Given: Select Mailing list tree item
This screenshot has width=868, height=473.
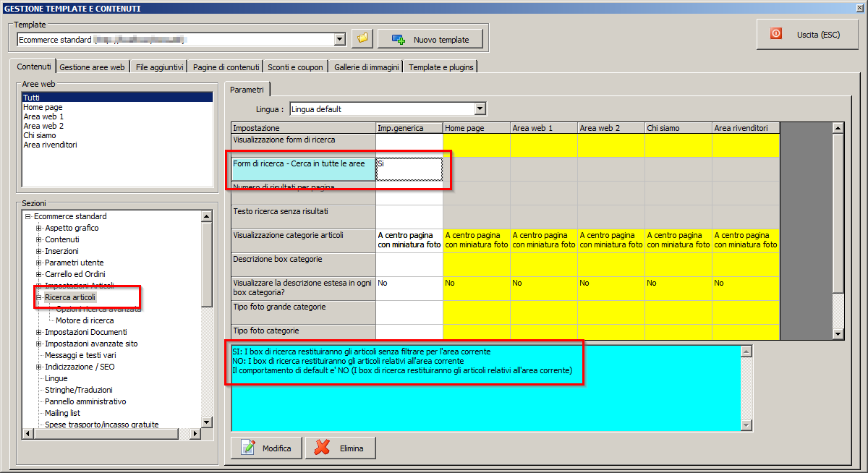Looking at the screenshot, I should coord(62,413).
